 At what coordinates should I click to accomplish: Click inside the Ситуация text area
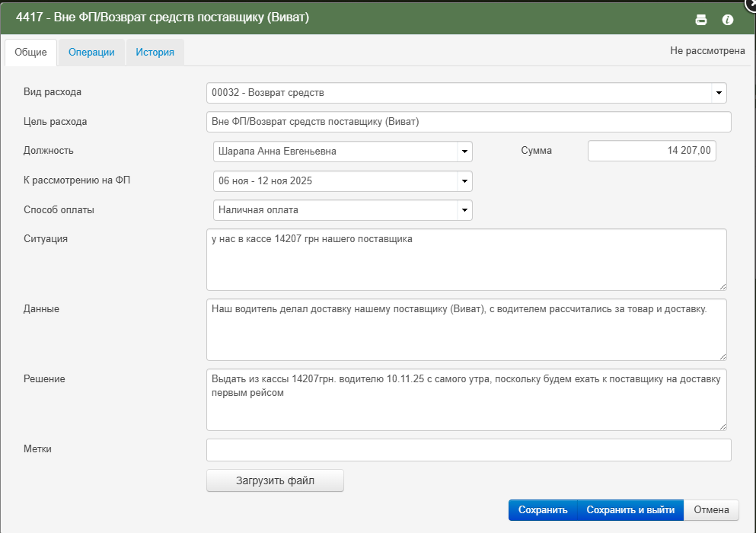(x=466, y=260)
